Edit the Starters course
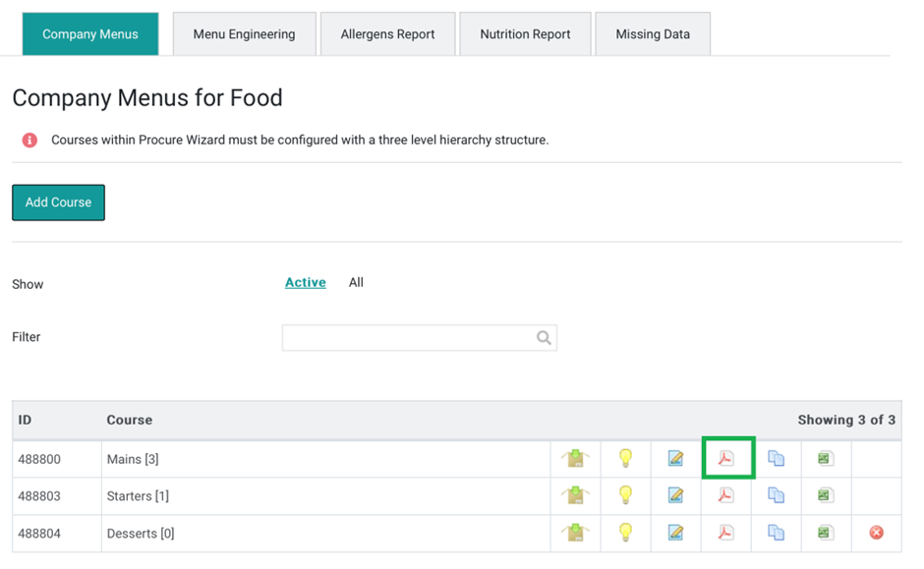 point(676,495)
